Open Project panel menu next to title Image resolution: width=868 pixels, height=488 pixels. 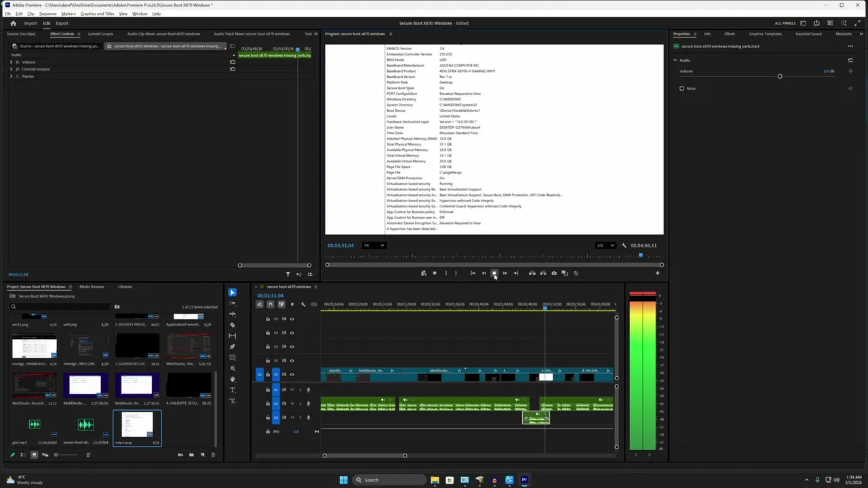(71, 287)
